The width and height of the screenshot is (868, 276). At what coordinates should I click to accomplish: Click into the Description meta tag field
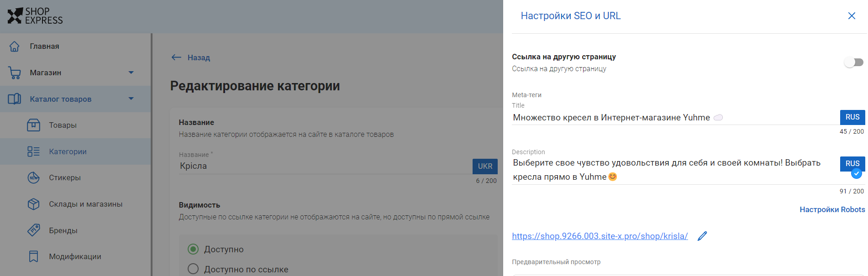coord(676,170)
